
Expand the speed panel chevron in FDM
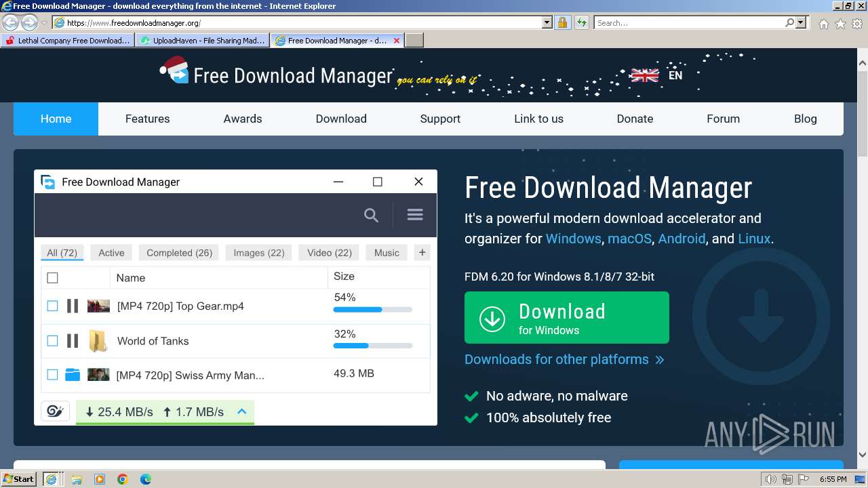coord(241,411)
